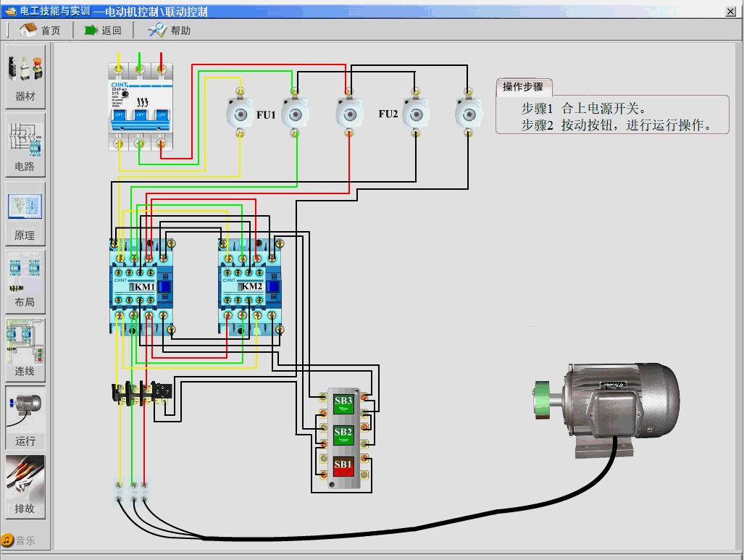Open the 排故 troubleshooting section
This screenshot has height=560, width=744.
25,486
